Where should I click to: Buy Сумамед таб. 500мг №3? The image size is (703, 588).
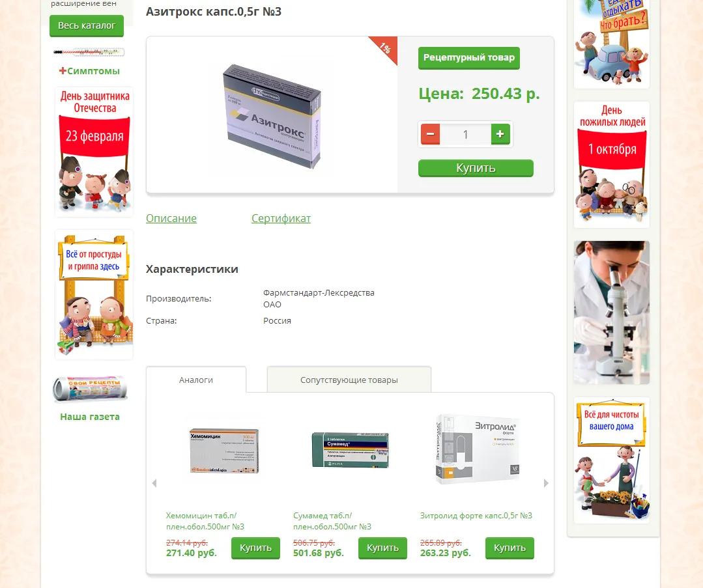[x=382, y=548]
